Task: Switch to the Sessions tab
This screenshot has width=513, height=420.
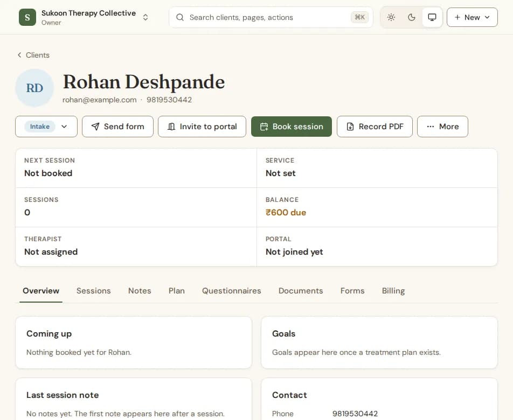Action: pyautogui.click(x=94, y=291)
